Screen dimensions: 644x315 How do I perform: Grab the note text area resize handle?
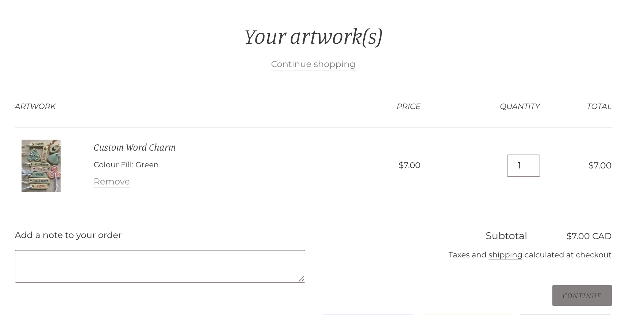302,279
